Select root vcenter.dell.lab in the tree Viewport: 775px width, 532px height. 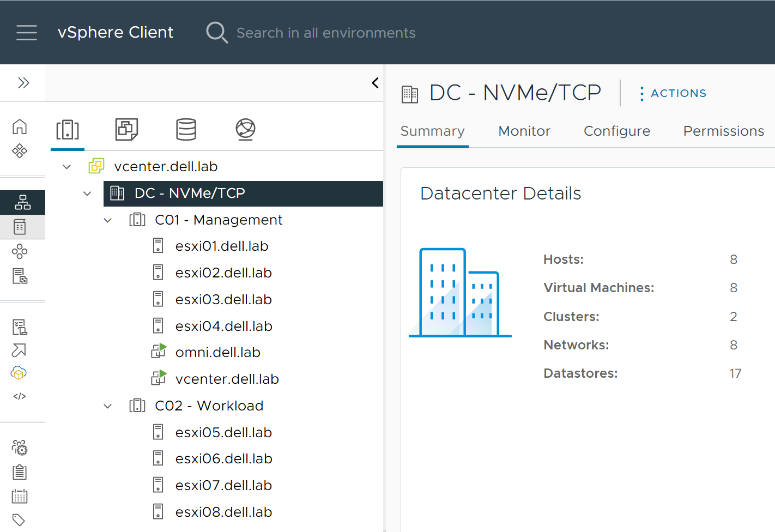[x=166, y=166]
